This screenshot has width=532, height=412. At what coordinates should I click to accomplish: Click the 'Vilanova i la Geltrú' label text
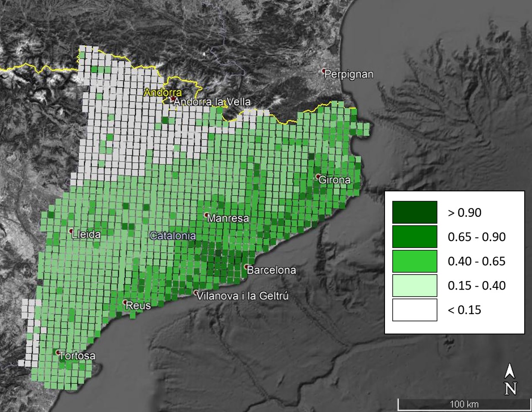coord(243,296)
